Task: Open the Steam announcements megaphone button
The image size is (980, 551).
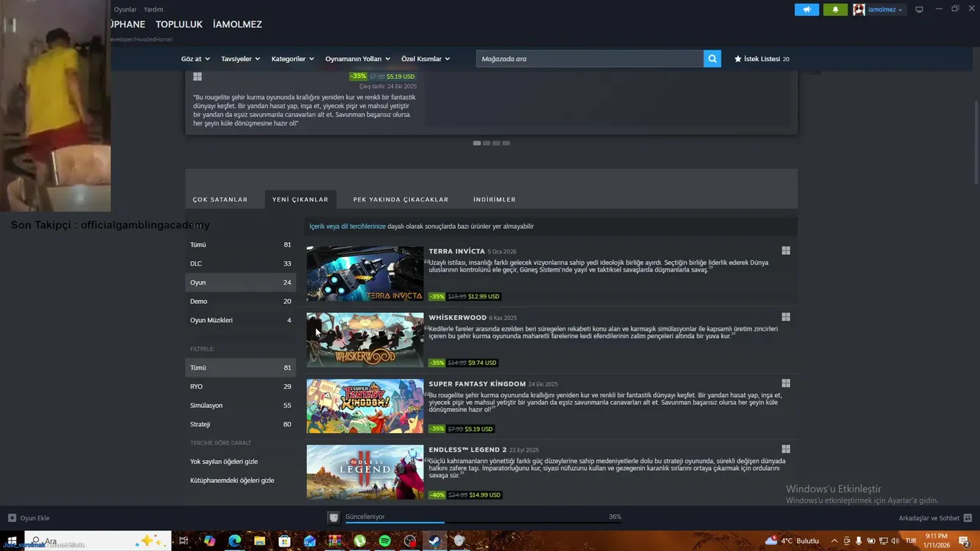Action: coord(806,10)
